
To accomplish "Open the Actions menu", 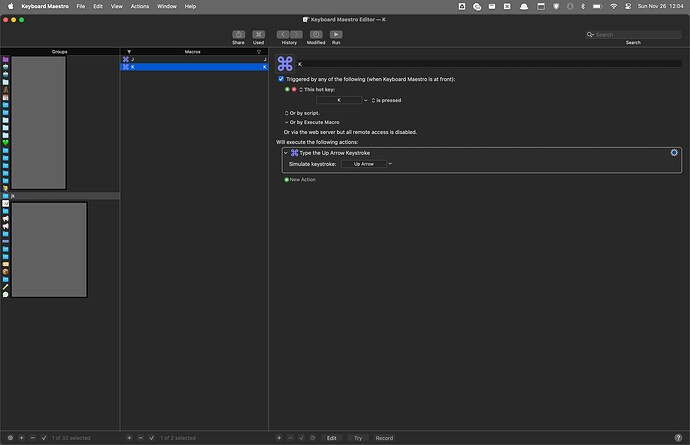I will click(139, 6).
